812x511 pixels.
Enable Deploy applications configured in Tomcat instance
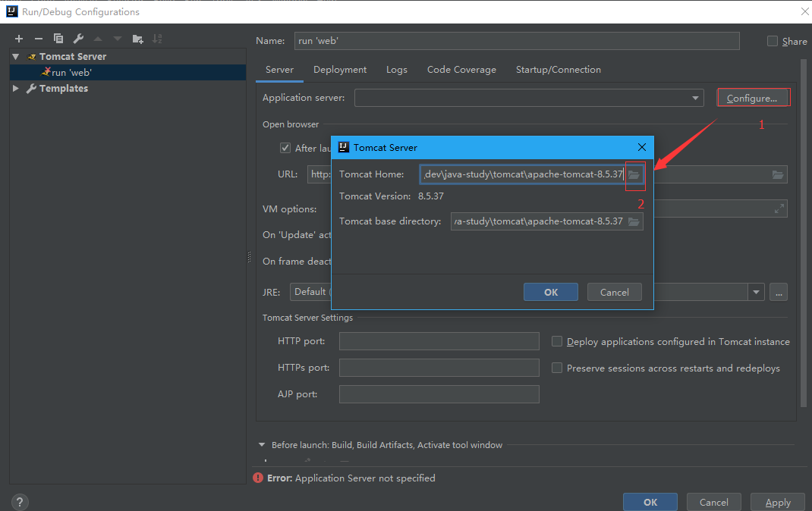pyautogui.click(x=557, y=341)
